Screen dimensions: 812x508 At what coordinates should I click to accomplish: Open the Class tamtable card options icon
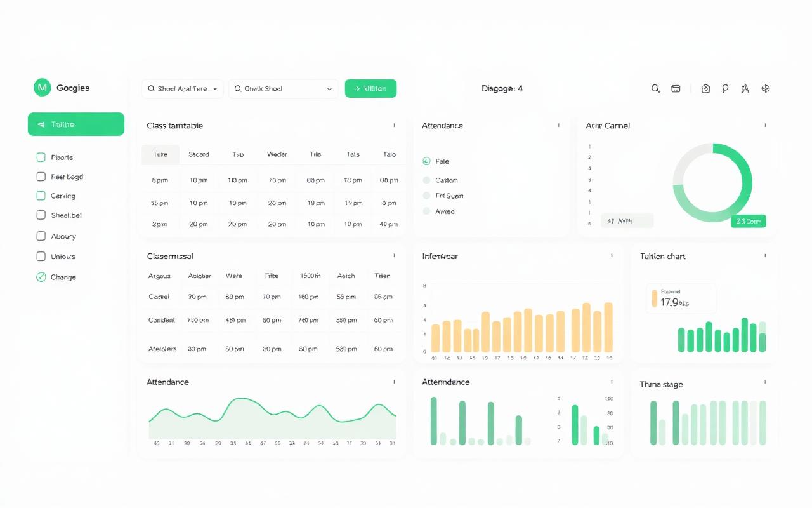(394, 125)
